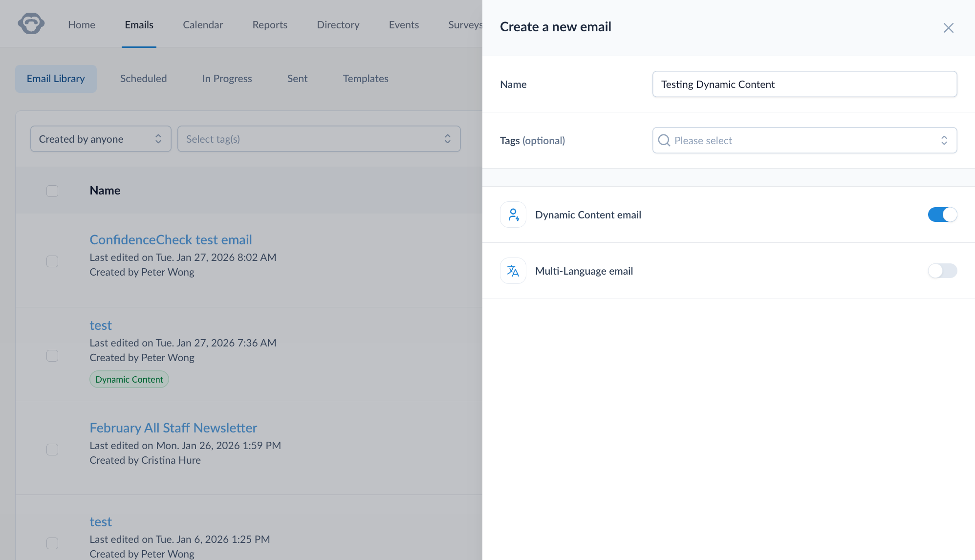975x560 pixels.
Task: Expand the Select tag(s) filter dropdown
Action: [x=319, y=139]
